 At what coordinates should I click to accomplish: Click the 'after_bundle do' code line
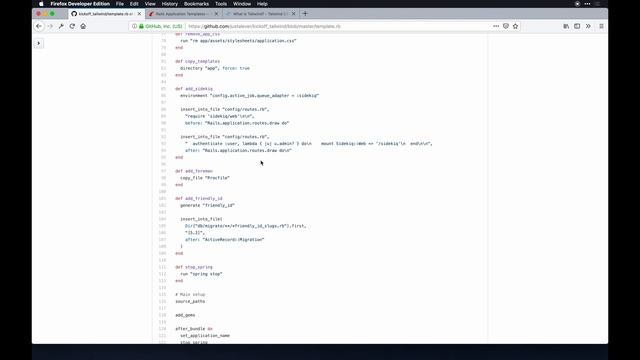pyautogui.click(x=194, y=329)
